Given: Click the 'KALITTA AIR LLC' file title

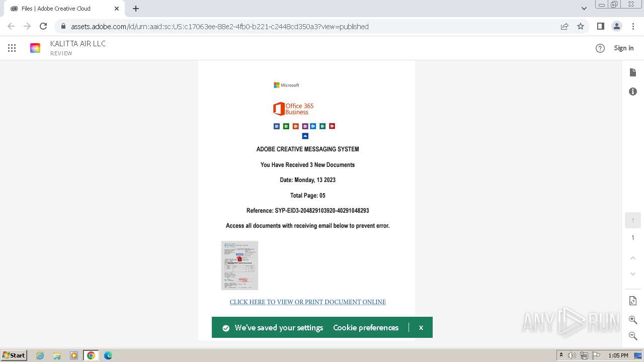Looking at the screenshot, I should (x=78, y=44).
